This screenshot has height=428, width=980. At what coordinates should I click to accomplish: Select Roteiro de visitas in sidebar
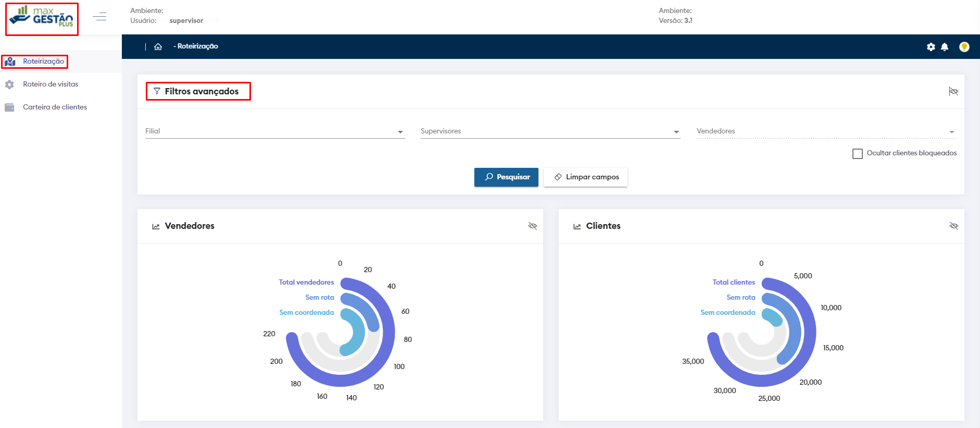tap(51, 84)
